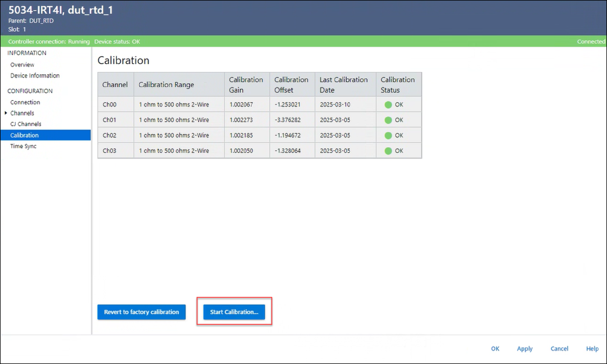
Task: Click the OK link at bottom
Action: 495,349
